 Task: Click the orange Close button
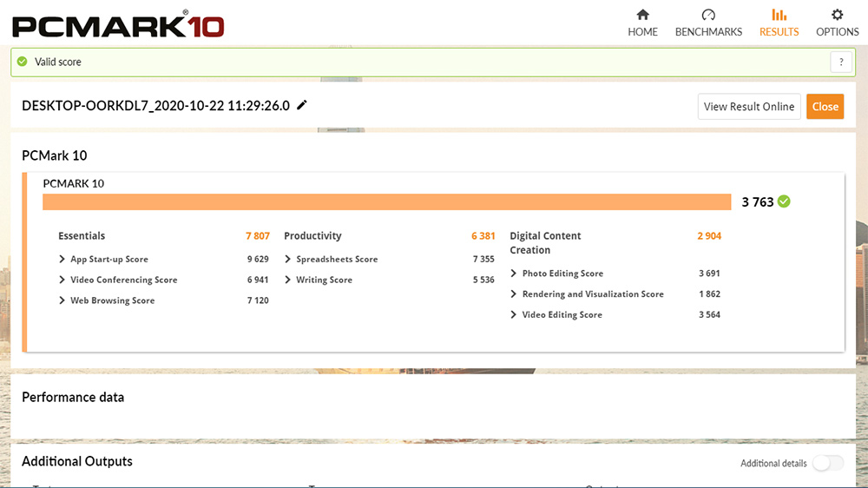825,106
